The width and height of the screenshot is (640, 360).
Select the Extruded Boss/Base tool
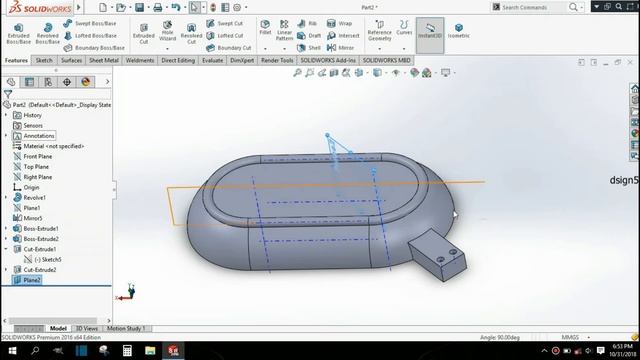pyautogui.click(x=18, y=33)
